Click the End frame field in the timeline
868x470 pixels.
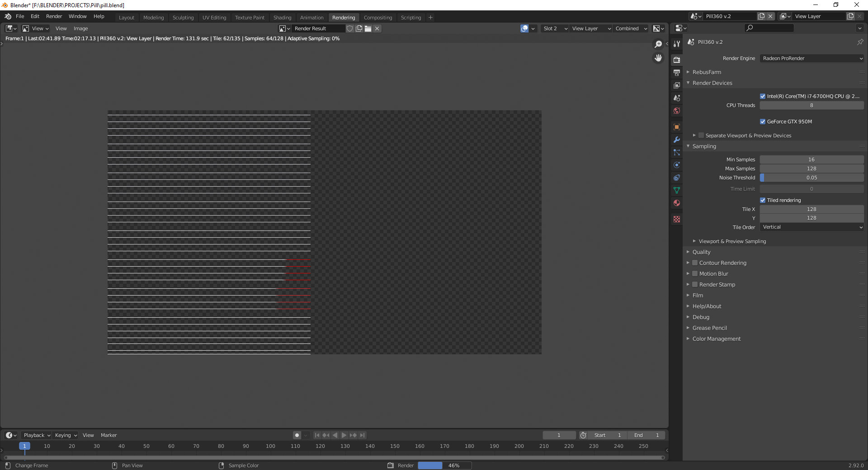pyautogui.click(x=646, y=435)
